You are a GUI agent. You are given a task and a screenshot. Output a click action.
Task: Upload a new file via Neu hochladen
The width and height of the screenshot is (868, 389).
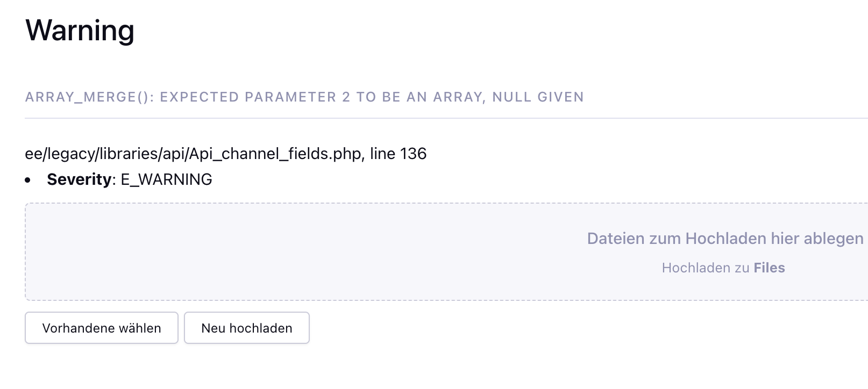coord(246,328)
